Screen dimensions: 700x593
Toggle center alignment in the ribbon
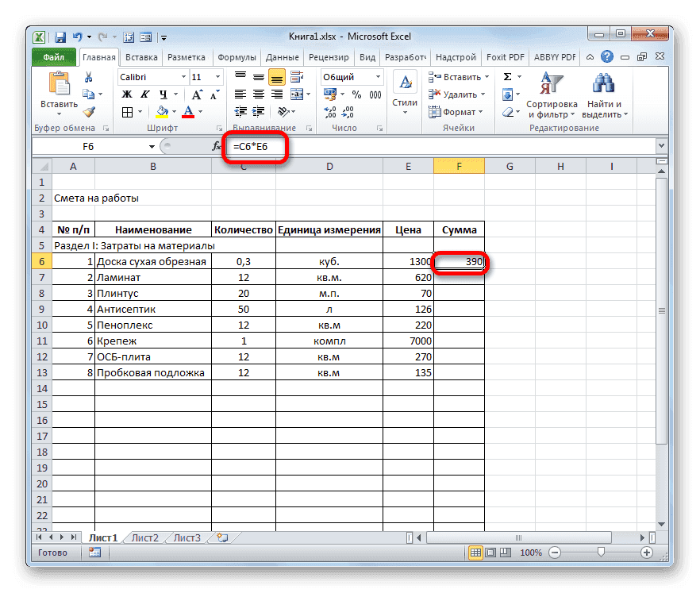pyautogui.click(x=260, y=93)
